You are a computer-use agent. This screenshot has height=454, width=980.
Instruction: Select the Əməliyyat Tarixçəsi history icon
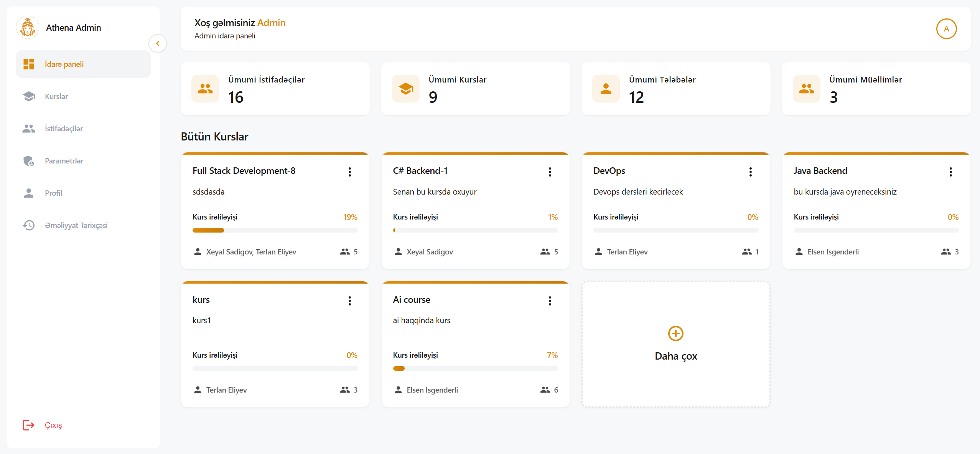click(x=28, y=225)
